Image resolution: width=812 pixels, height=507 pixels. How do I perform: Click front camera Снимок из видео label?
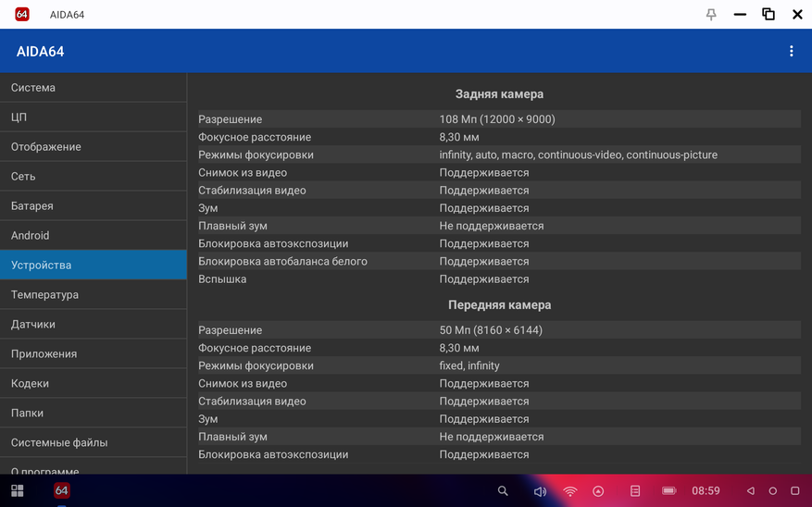243,383
